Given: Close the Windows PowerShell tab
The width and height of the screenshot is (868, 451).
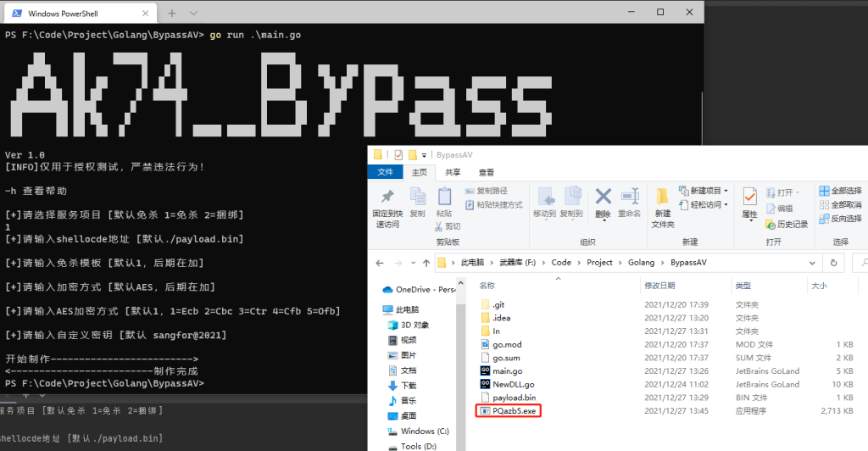Looking at the screenshot, I should coord(145,14).
